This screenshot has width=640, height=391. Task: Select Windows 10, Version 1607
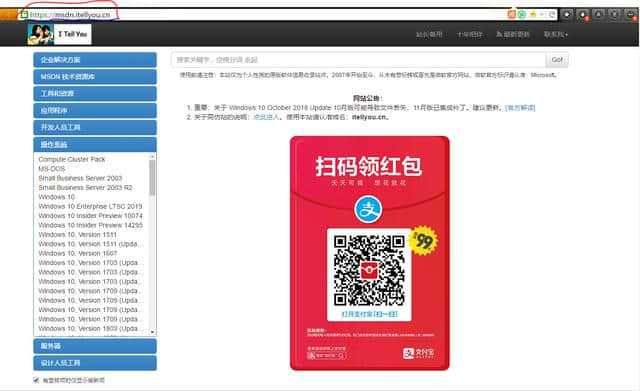(78, 253)
